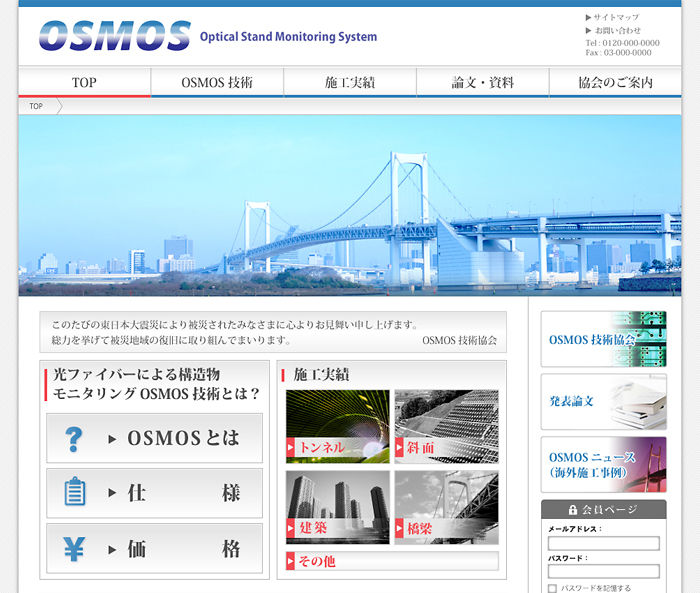Click the triangle arrow in 価格 button
The height and width of the screenshot is (593, 700).
112,550
